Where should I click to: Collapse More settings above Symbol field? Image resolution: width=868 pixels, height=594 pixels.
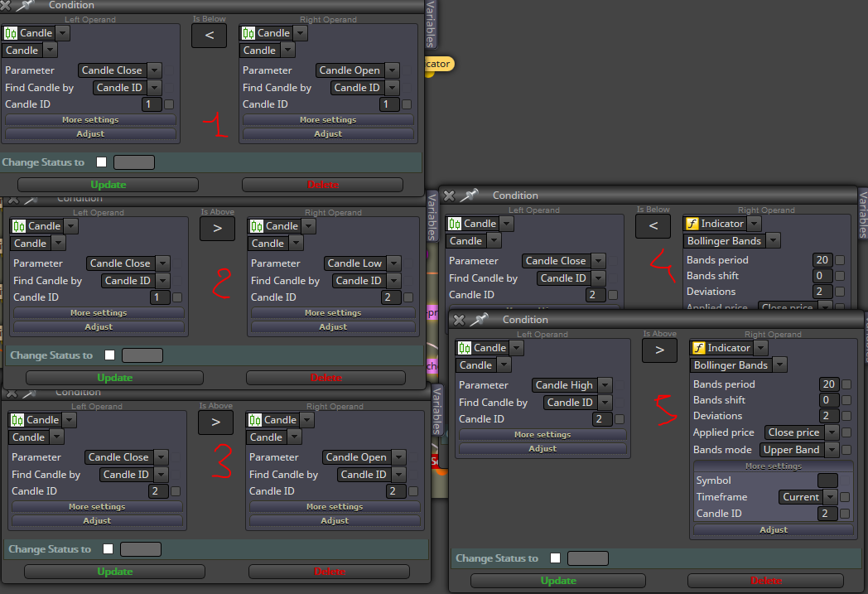[x=774, y=466]
